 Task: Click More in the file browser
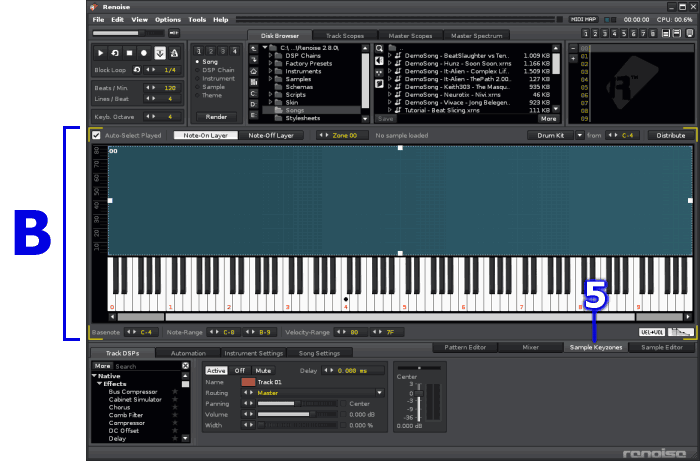[549, 119]
